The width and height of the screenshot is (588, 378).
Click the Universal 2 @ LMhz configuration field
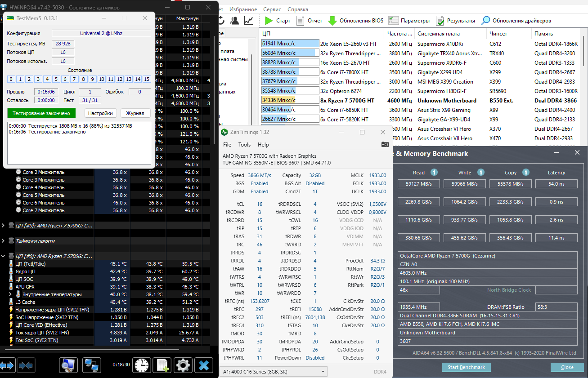(x=101, y=33)
